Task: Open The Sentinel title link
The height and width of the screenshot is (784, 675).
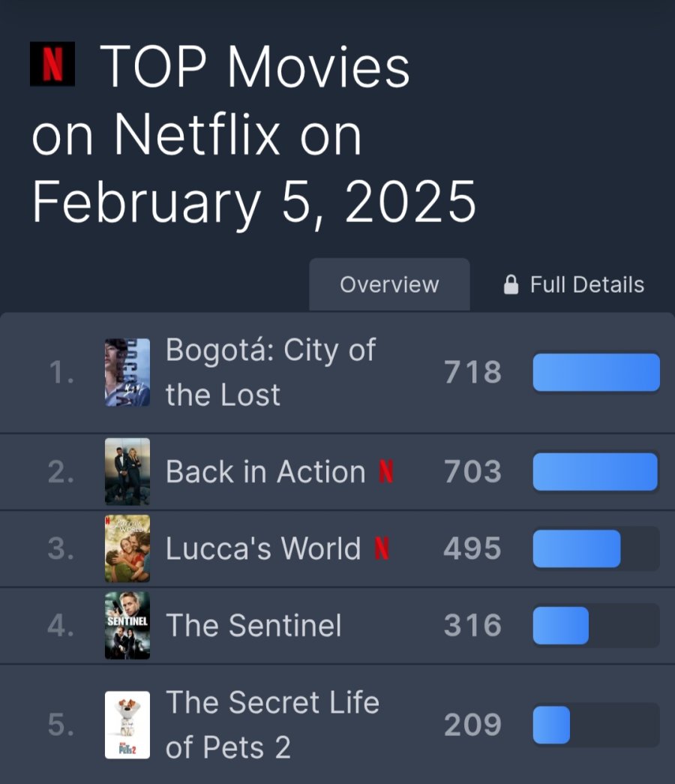Action: pos(253,626)
